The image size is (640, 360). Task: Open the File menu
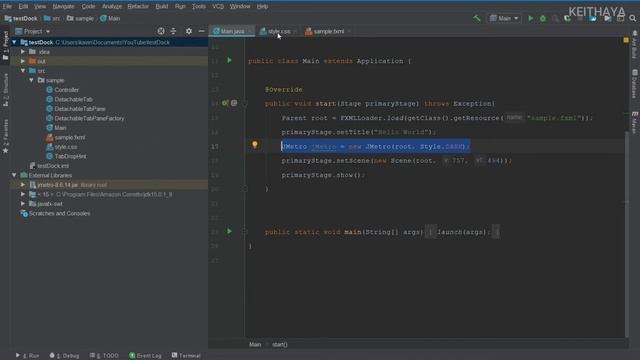click(x=7, y=6)
